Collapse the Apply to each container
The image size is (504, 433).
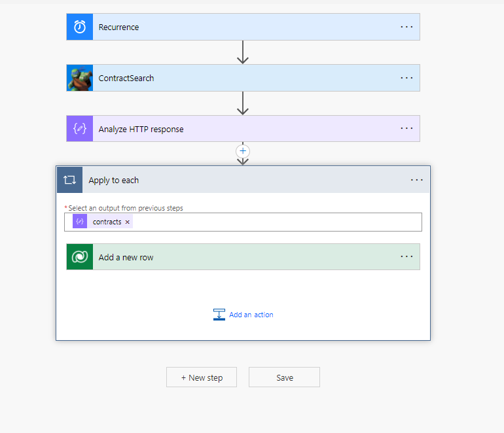click(x=243, y=180)
